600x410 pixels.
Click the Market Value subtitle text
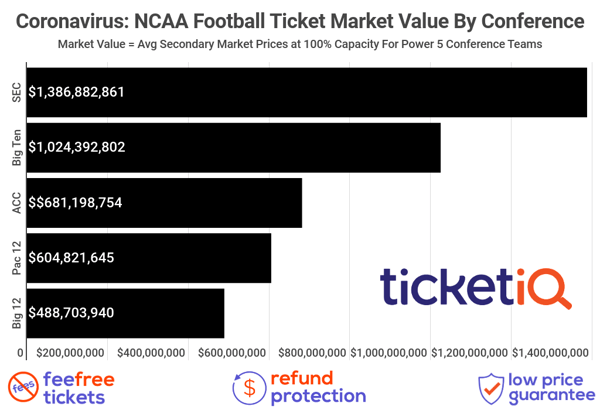tap(300, 44)
